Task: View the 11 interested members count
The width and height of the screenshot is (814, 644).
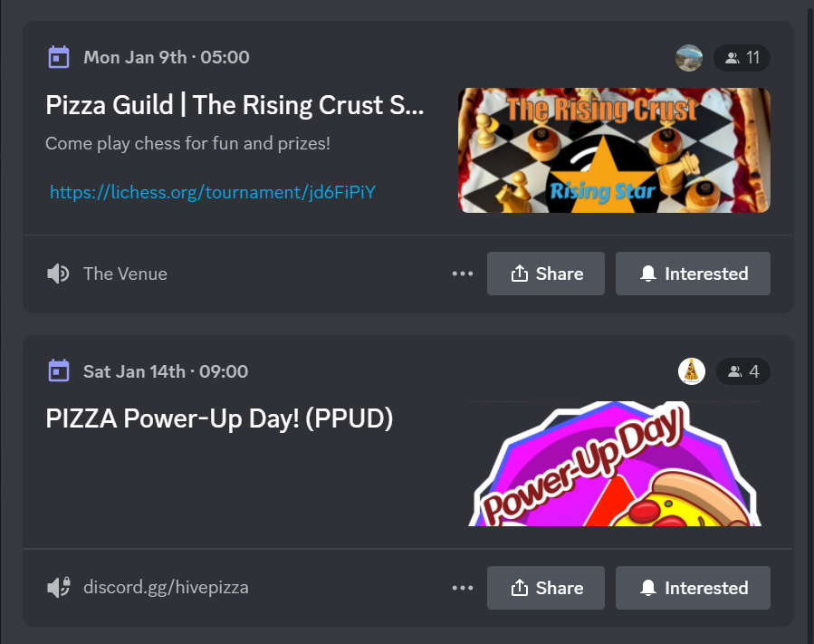Action: [742, 58]
